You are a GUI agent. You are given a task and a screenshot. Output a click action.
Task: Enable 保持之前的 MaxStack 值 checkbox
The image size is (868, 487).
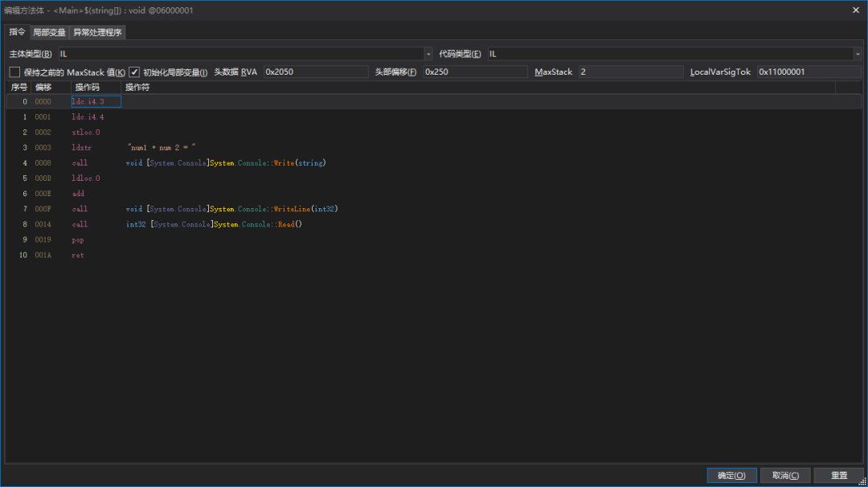pyautogui.click(x=14, y=72)
